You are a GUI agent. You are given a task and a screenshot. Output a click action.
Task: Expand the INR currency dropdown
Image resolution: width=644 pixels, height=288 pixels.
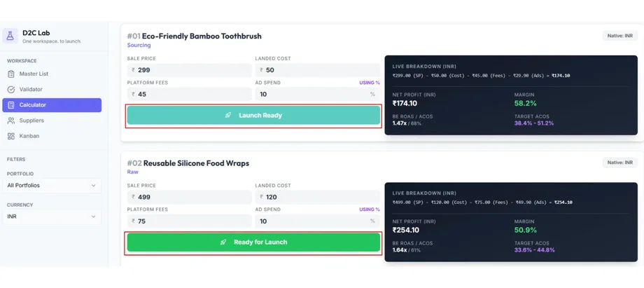(x=52, y=217)
